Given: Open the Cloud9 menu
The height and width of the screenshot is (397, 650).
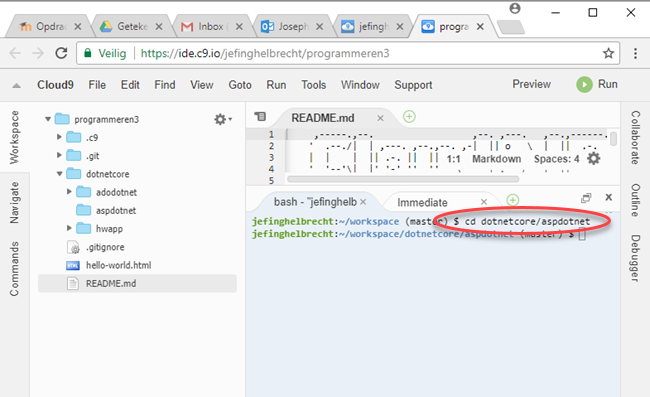Looking at the screenshot, I should [x=55, y=85].
